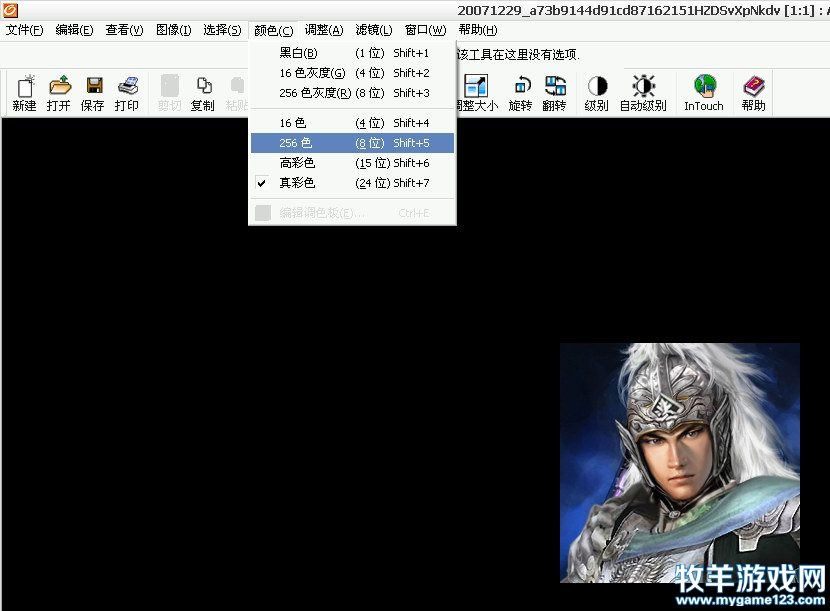Open the 图像(I) menu
Screen dimensions: 830x611
point(174,30)
